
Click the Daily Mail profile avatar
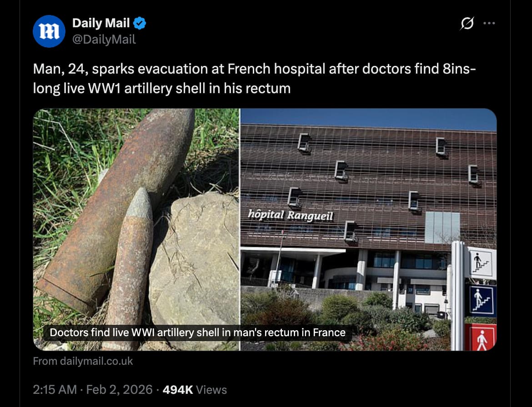point(49,31)
